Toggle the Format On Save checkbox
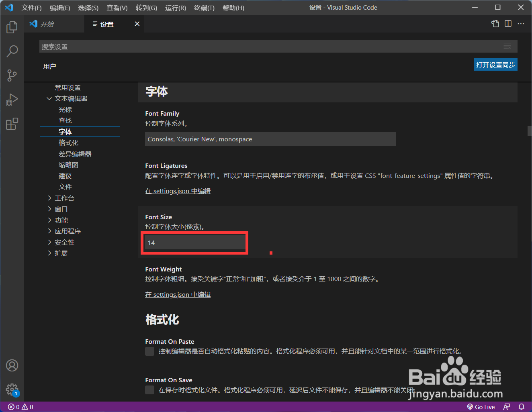532x412 pixels. click(149, 390)
